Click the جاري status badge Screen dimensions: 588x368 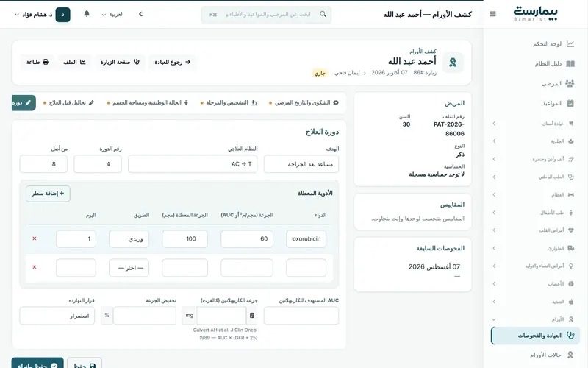click(x=320, y=73)
